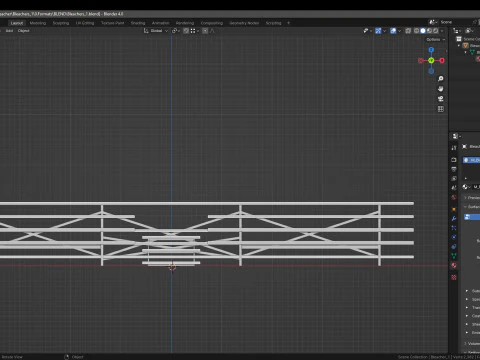Open the pivot point dropdown
Image resolution: width=480 pixels, height=360 pixels.
[x=176, y=31]
